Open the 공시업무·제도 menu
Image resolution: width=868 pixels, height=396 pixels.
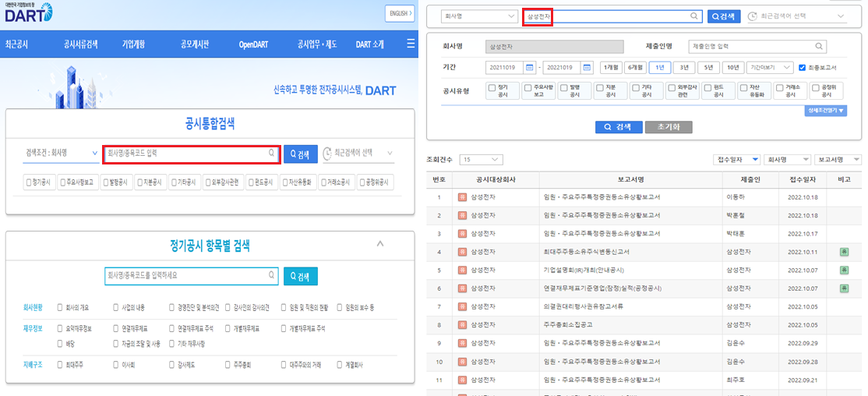[316, 44]
